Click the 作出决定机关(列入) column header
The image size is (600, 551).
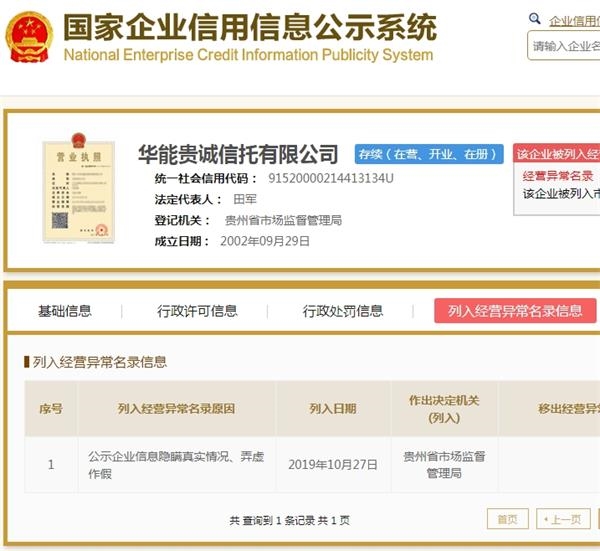click(444, 409)
